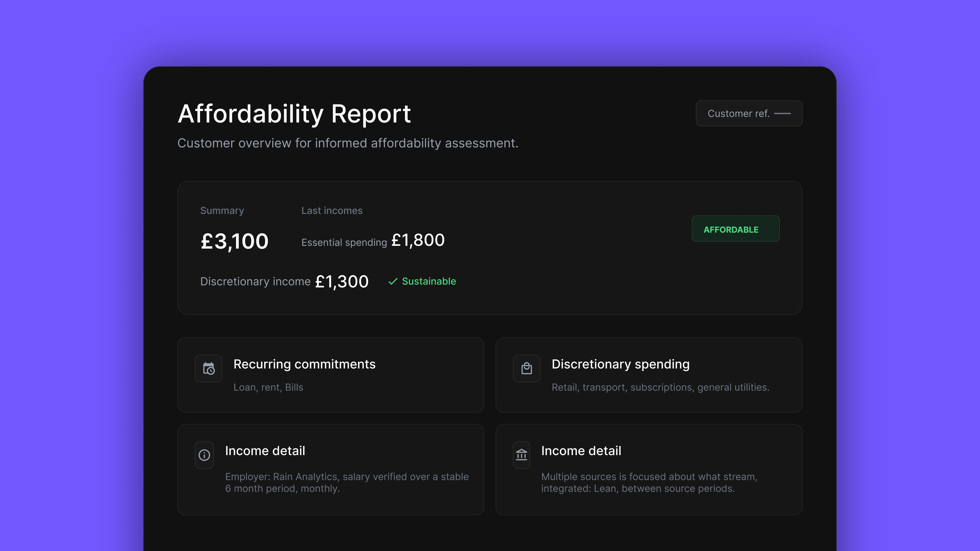980x551 pixels.
Task: Select the Summary tab
Action: [x=222, y=210]
